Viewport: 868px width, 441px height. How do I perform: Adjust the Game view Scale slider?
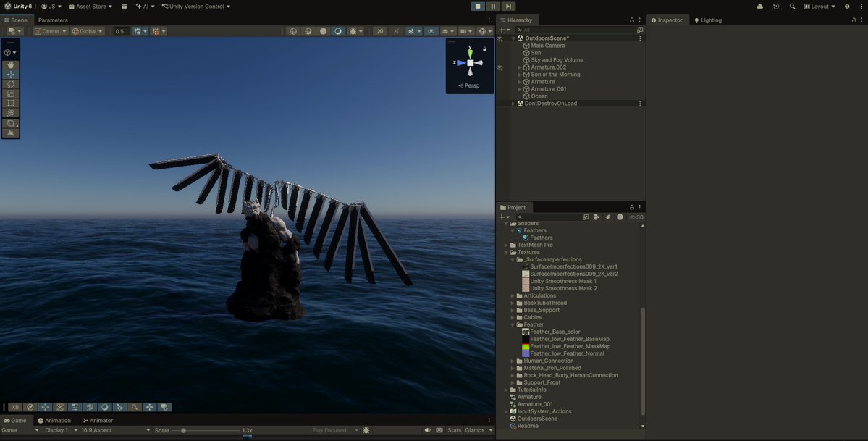(x=206, y=430)
